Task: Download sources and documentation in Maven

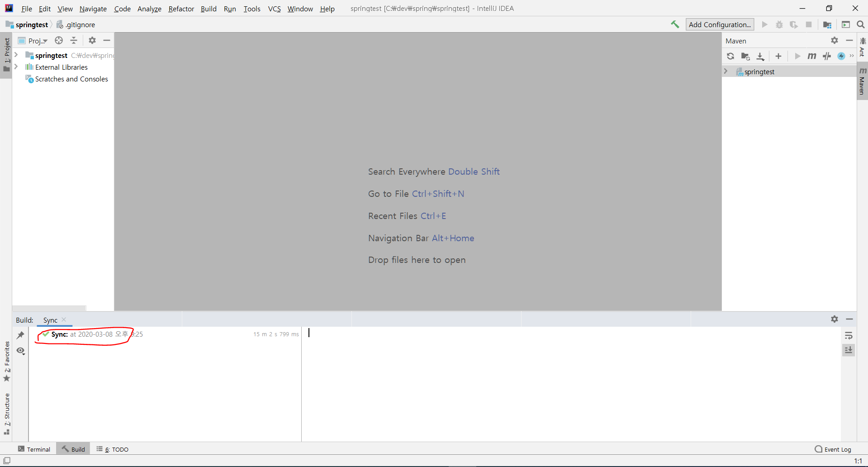Action: coord(760,56)
